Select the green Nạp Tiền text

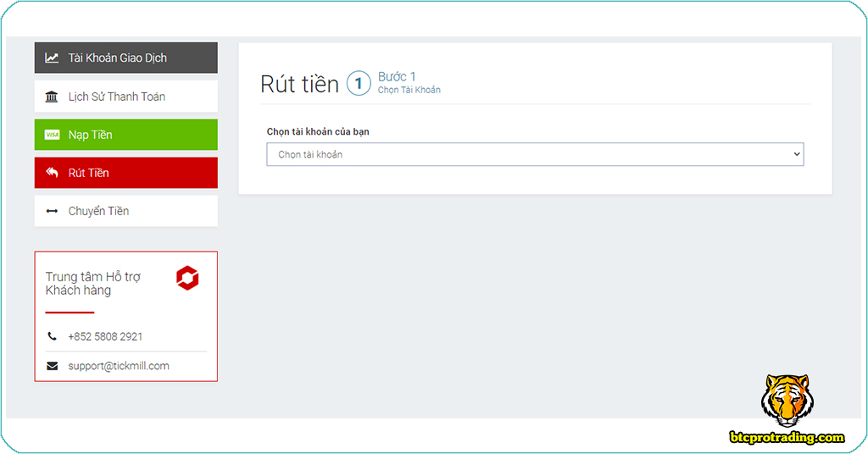pyautogui.click(x=91, y=135)
